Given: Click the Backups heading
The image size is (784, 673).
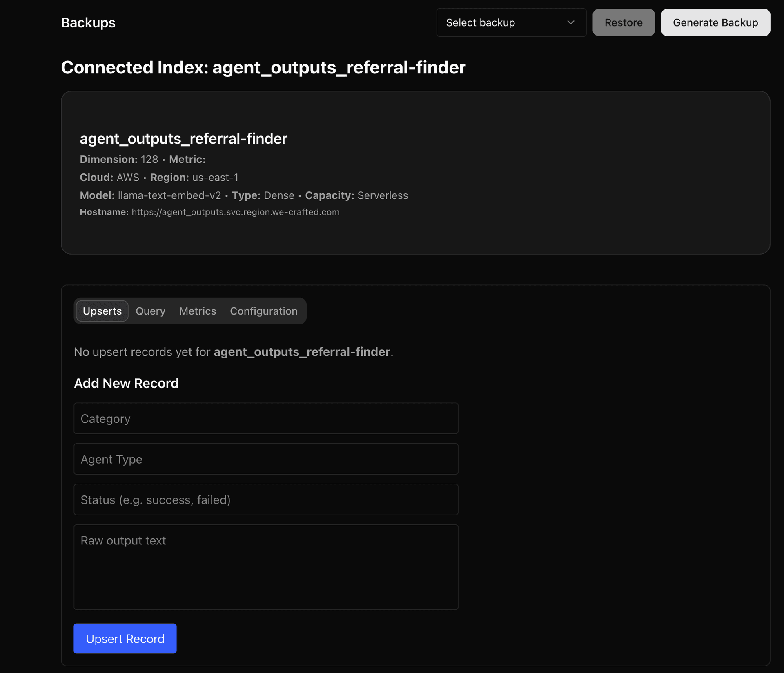Looking at the screenshot, I should pyautogui.click(x=88, y=23).
